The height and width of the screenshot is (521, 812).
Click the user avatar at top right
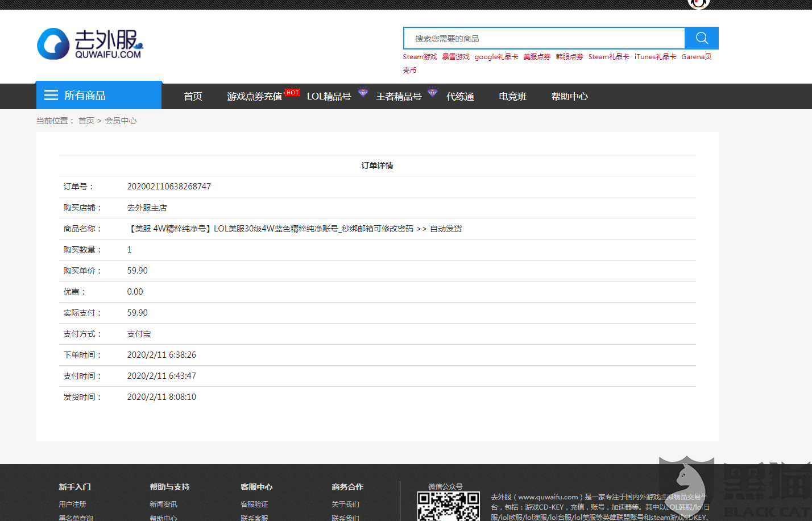coord(698,3)
